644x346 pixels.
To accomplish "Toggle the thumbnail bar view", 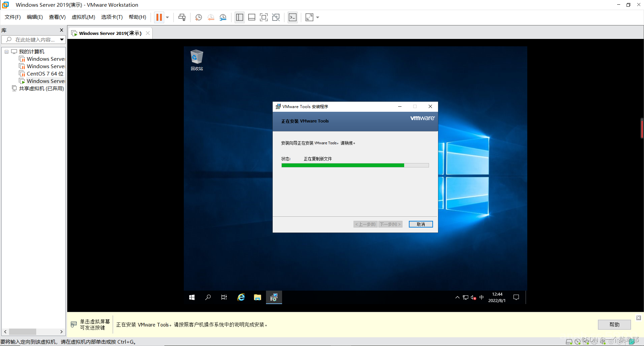I will (252, 17).
